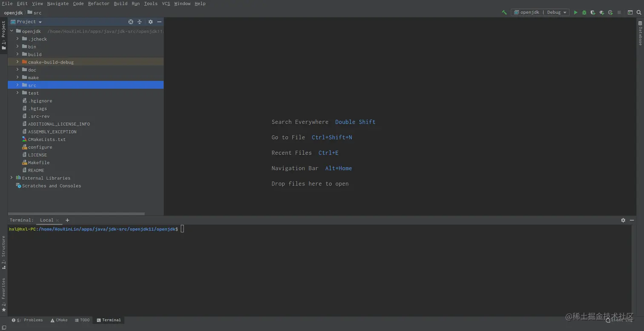Toggle the Terminal tool window tab
644x331 pixels.
coord(109,320)
